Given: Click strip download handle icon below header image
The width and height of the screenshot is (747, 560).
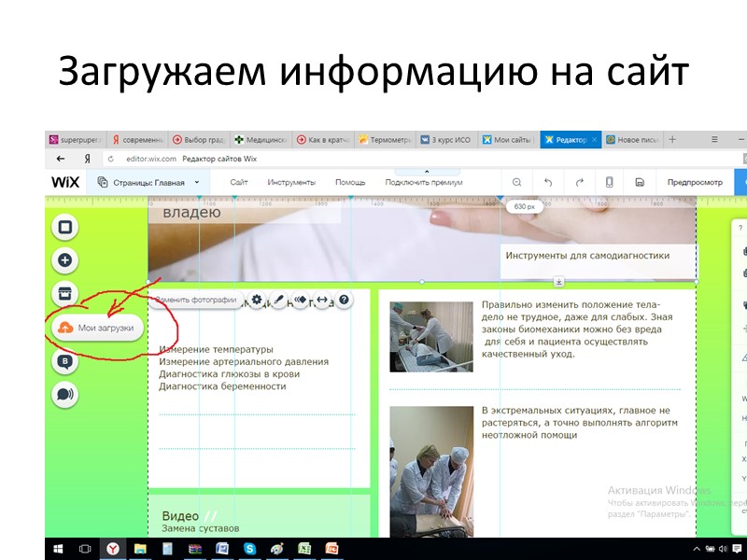Looking at the screenshot, I should 558,282.
